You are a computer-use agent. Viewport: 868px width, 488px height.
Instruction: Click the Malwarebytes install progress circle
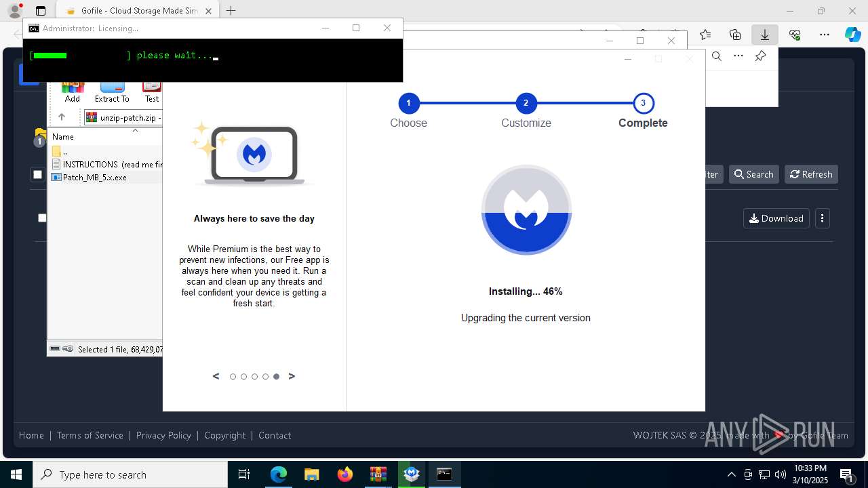[x=526, y=210]
